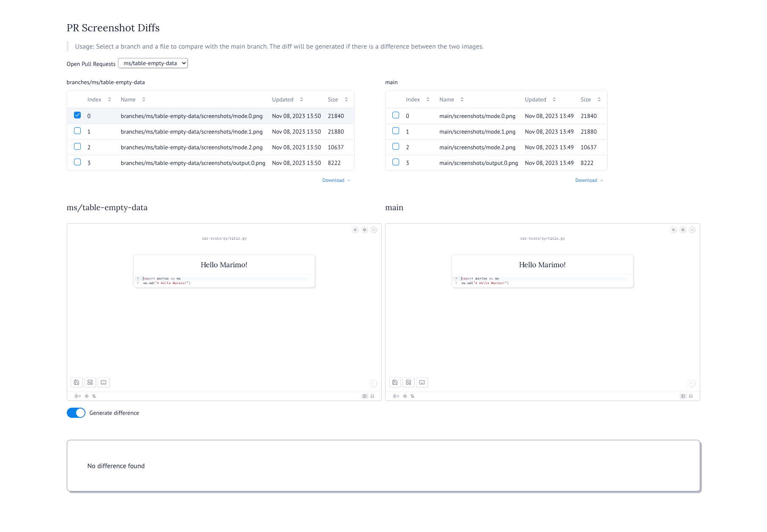
Task: Open the hamburger menu in the main notebook frame
Action: point(673,230)
